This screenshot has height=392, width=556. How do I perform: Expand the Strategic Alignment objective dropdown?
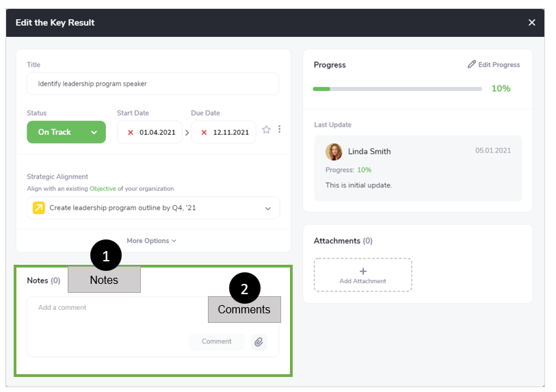268,209
